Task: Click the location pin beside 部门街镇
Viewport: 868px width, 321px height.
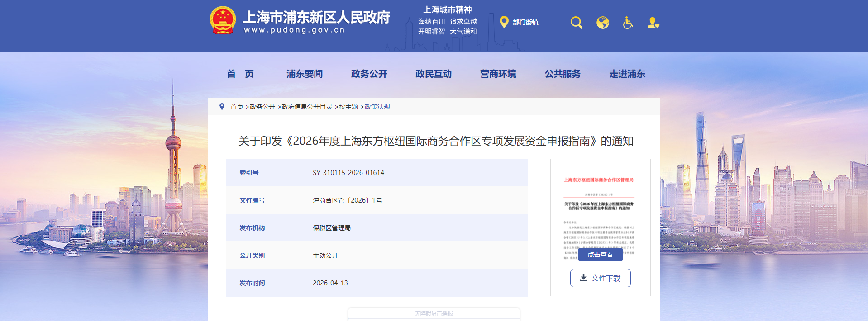Action: point(504,22)
